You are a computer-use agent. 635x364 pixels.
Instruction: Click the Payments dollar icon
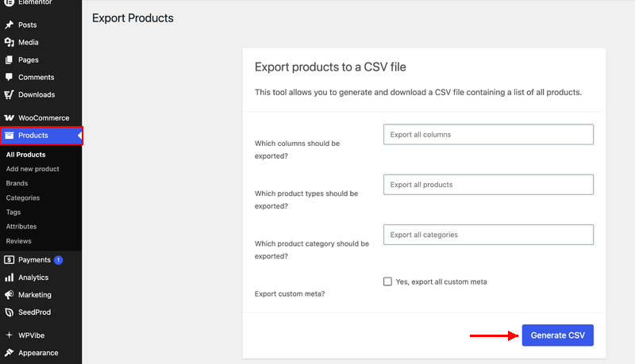[x=9, y=259]
